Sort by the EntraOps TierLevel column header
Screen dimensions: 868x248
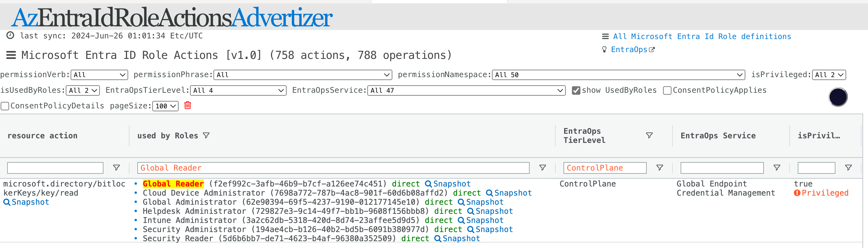coord(584,135)
